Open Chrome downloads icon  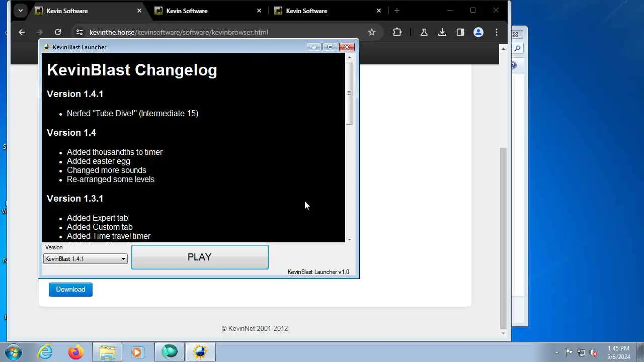[x=442, y=32]
